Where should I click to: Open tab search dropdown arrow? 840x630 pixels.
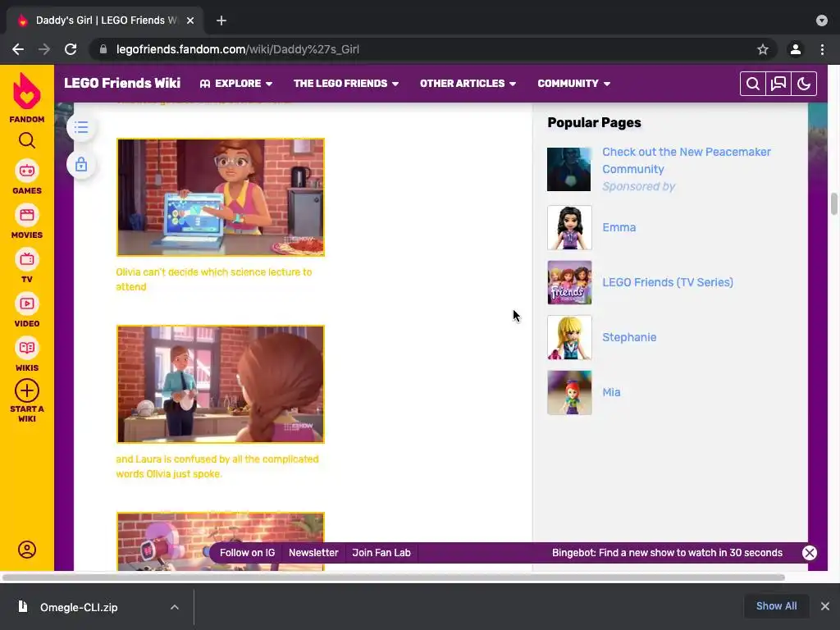tap(822, 21)
